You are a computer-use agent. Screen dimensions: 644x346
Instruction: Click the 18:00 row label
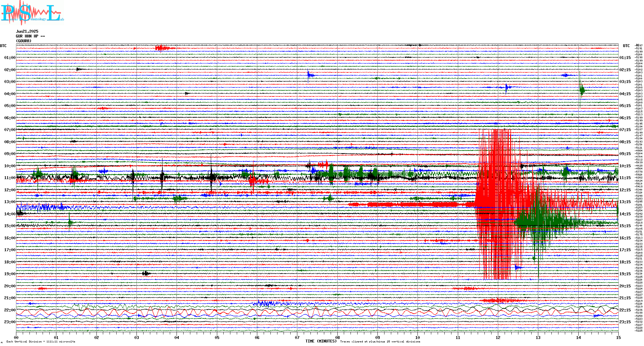pos(10,262)
